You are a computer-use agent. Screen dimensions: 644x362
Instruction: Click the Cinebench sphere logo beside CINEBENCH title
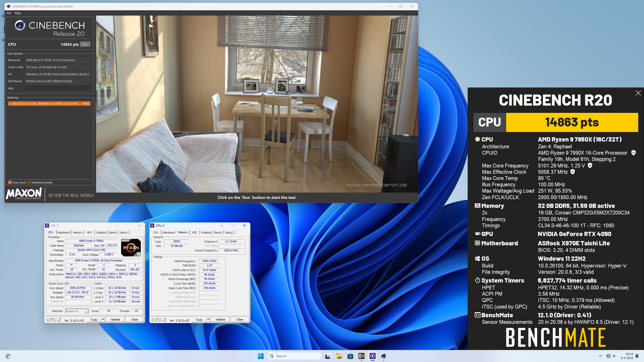coord(20,25)
